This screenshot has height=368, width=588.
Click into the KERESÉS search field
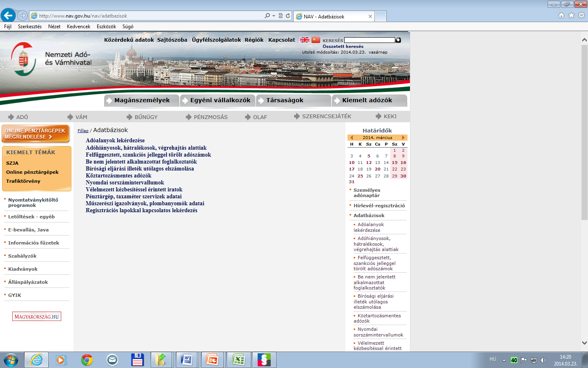[x=370, y=40]
